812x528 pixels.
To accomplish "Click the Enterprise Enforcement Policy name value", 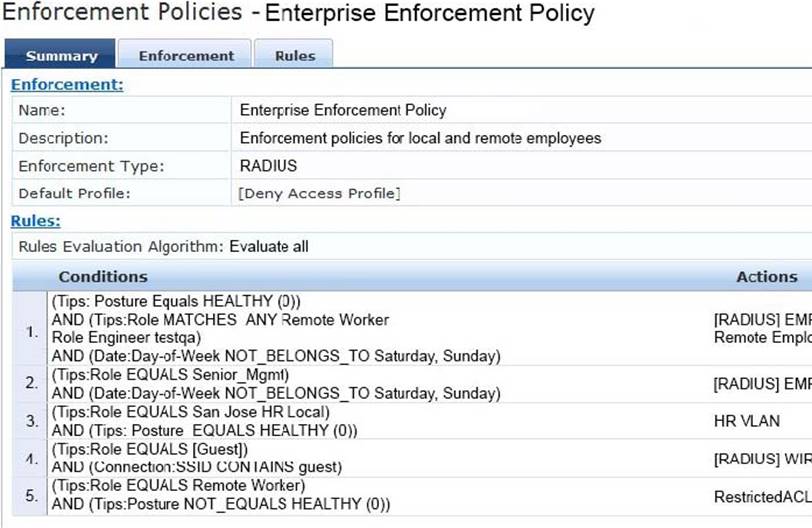I will tap(343, 110).
